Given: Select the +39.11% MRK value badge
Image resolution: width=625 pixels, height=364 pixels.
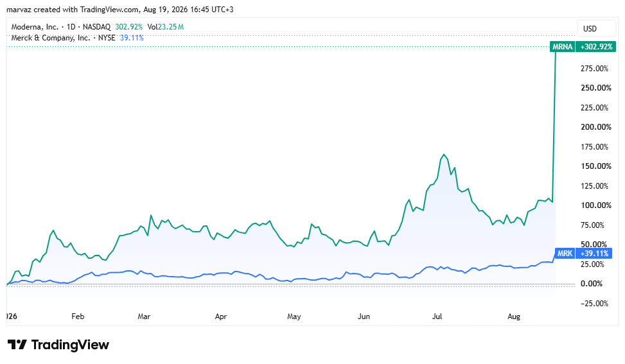Looking at the screenshot, I should coord(594,254).
